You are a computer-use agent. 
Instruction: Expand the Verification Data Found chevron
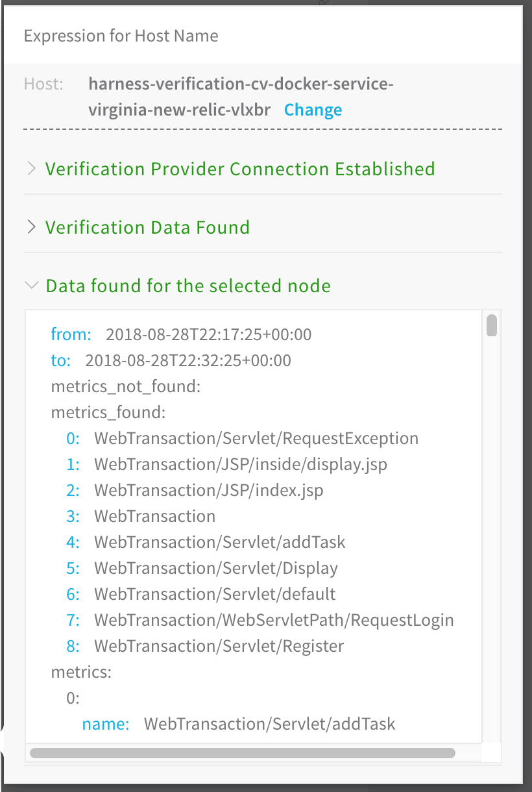(x=30, y=228)
